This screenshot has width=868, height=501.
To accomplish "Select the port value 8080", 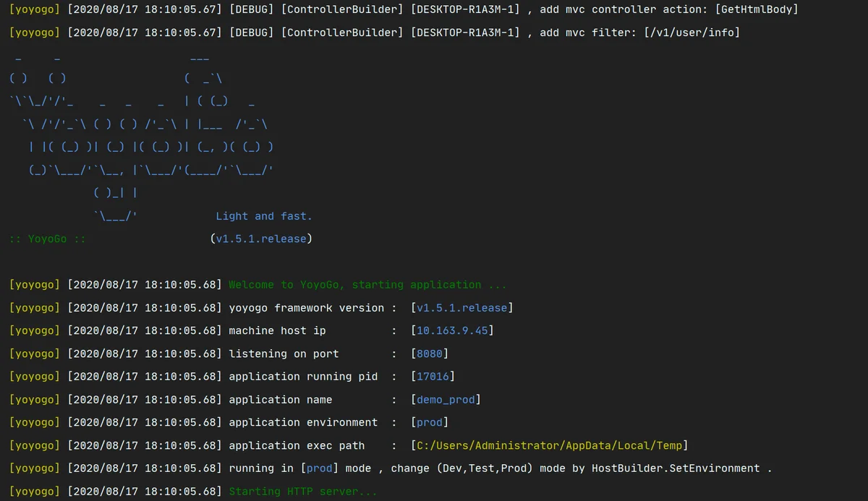I will (x=430, y=354).
